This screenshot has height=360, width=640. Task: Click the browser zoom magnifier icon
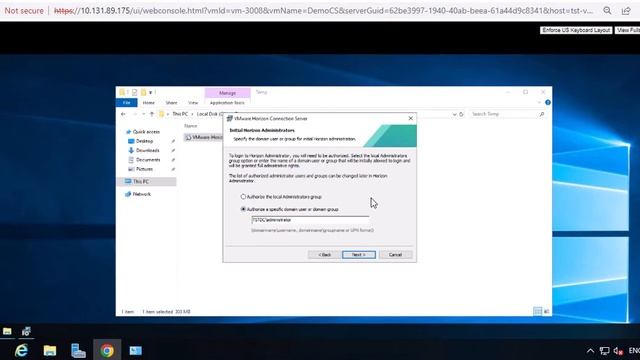pyautogui.click(x=607, y=11)
